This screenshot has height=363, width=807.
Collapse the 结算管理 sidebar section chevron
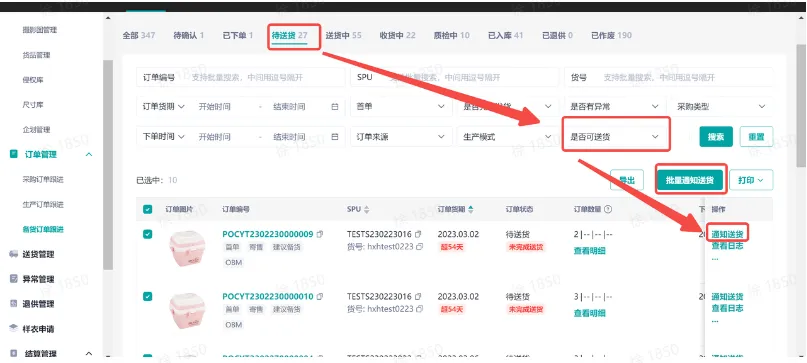coord(89,353)
